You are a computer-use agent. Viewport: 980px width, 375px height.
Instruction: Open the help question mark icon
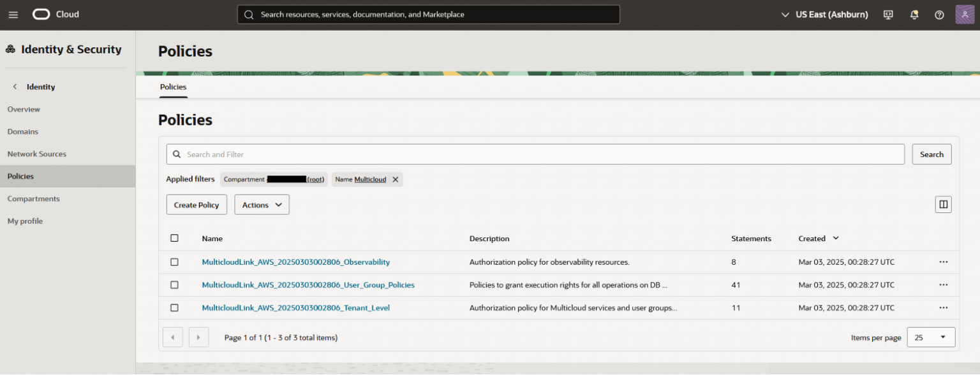(939, 15)
